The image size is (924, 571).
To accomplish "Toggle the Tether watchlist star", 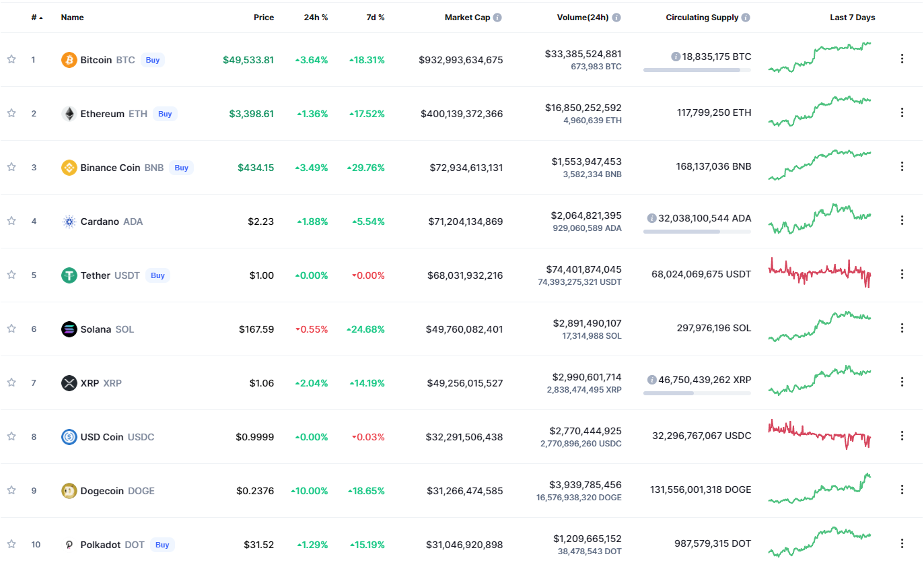I will pos(11,275).
